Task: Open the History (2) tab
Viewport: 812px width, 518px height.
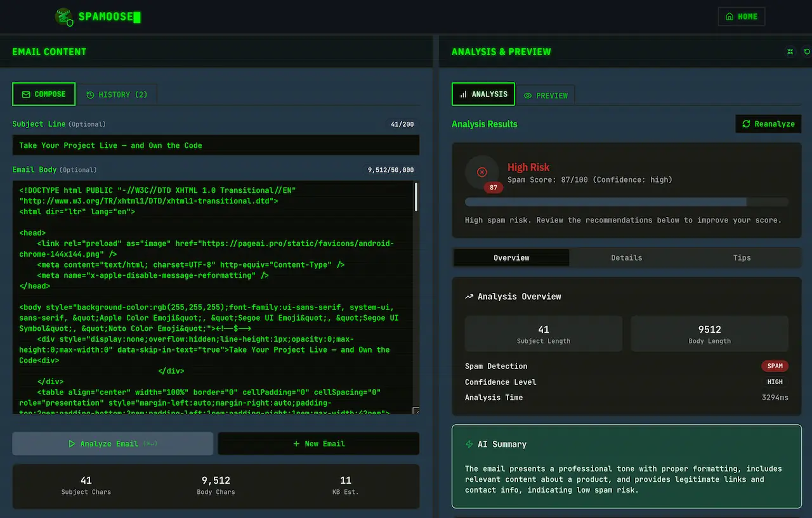Action: (117, 94)
